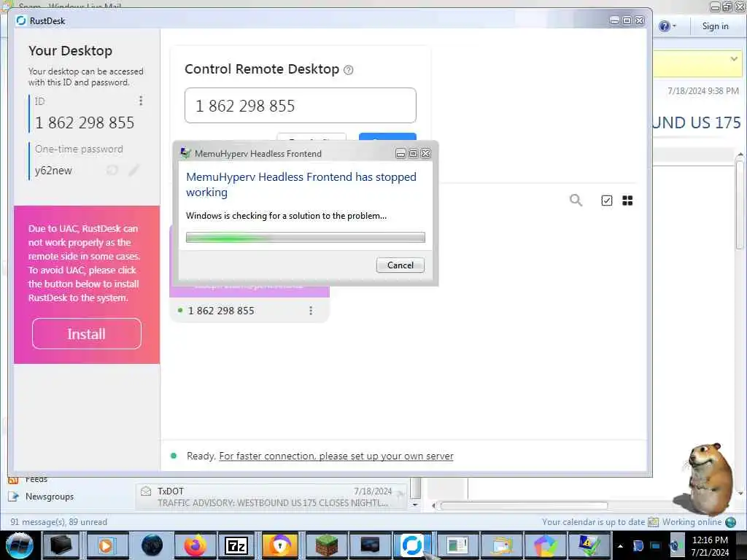
Task: Click the 91 message(s), 89 unread status
Action: tap(58, 522)
